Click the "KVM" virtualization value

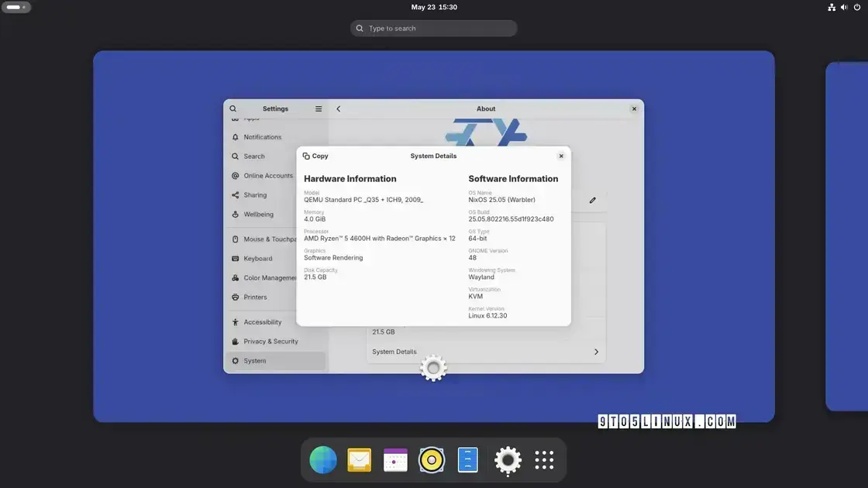(x=476, y=297)
